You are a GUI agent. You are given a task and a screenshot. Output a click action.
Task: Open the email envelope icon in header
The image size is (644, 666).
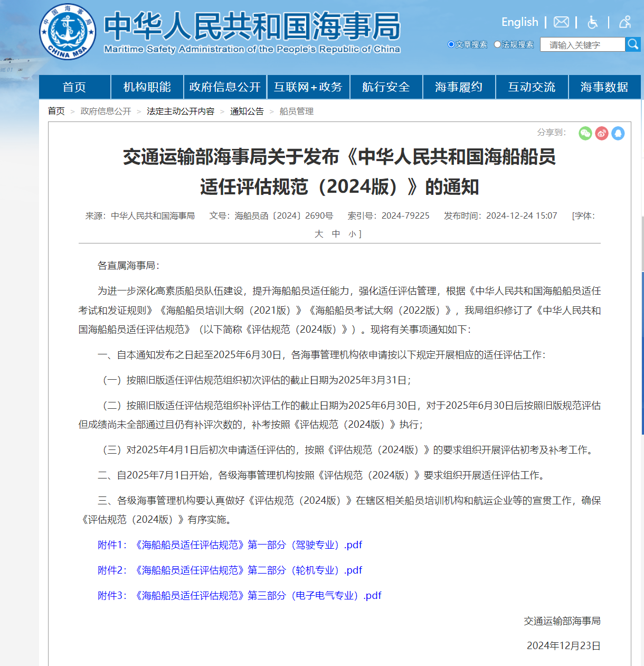(561, 22)
